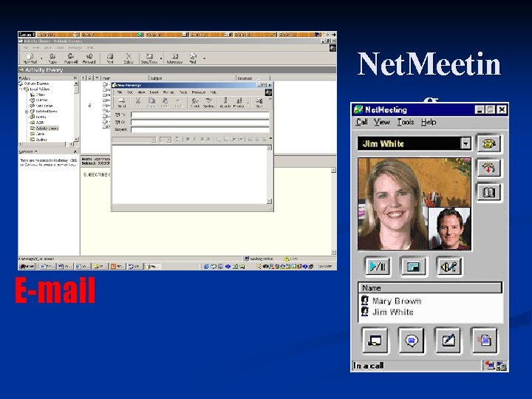Open the New Mail dropdown arrow
532x399 pixels.
[x=41, y=58]
